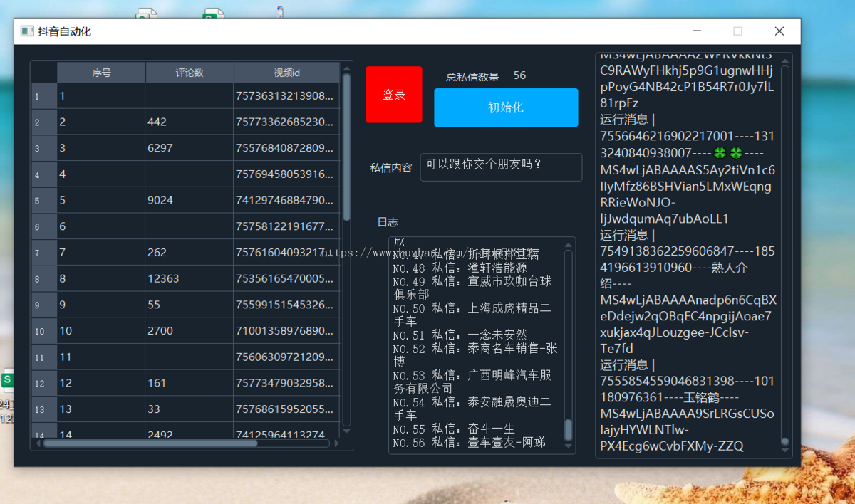Click the down arrow of the 日志 log scrollbar
The height and width of the screenshot is (504, 855).
(569, 445)
